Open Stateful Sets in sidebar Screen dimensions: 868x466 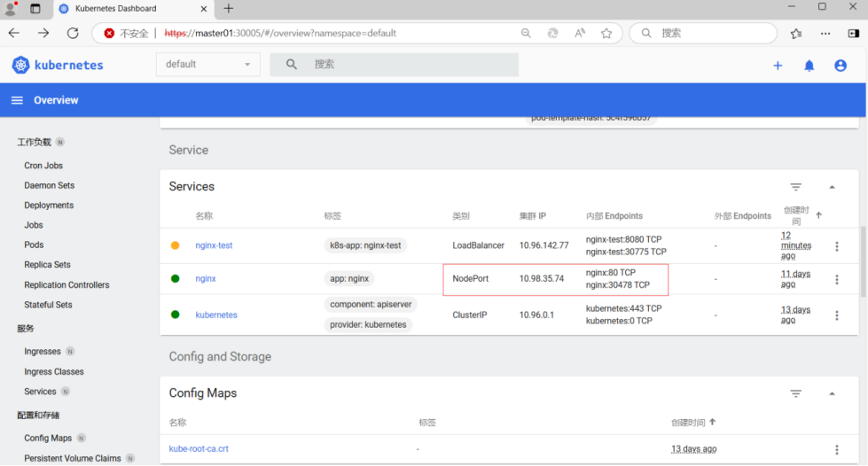[48, 305]
